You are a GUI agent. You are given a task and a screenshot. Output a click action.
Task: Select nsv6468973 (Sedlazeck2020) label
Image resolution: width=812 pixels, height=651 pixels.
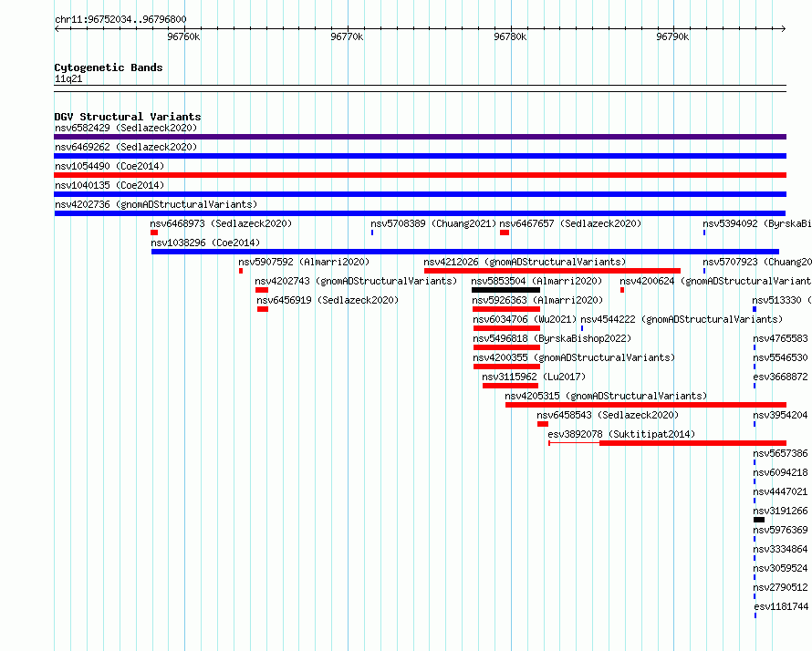tap(221, 223)
